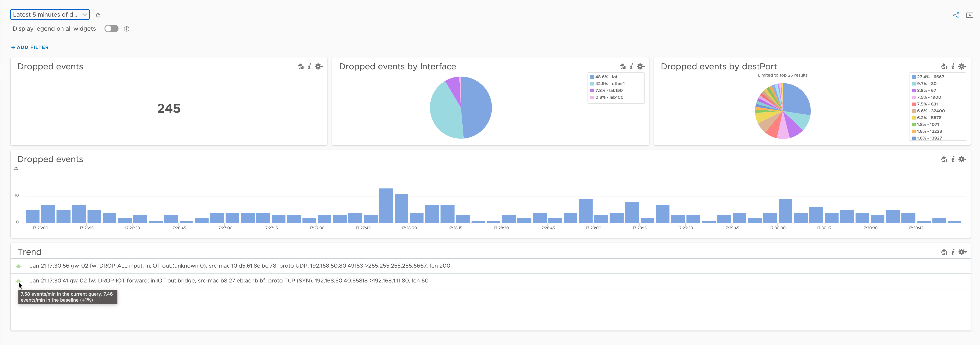The width and height of the screenshot is (980, 345).
Task: Select the iot color swatch in Interface legend
Action: point(592,77)
